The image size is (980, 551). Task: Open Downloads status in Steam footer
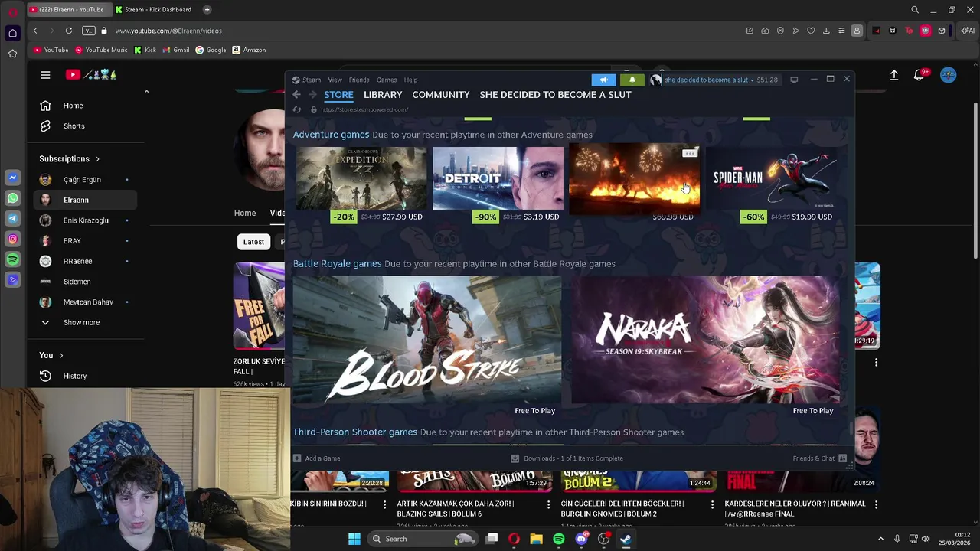click(x=567, y=458)
